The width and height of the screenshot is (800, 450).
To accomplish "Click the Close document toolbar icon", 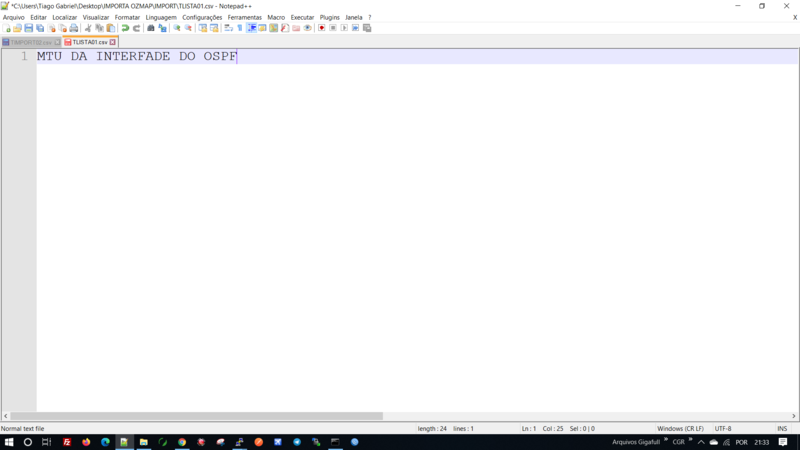I will tap(52, 28).
